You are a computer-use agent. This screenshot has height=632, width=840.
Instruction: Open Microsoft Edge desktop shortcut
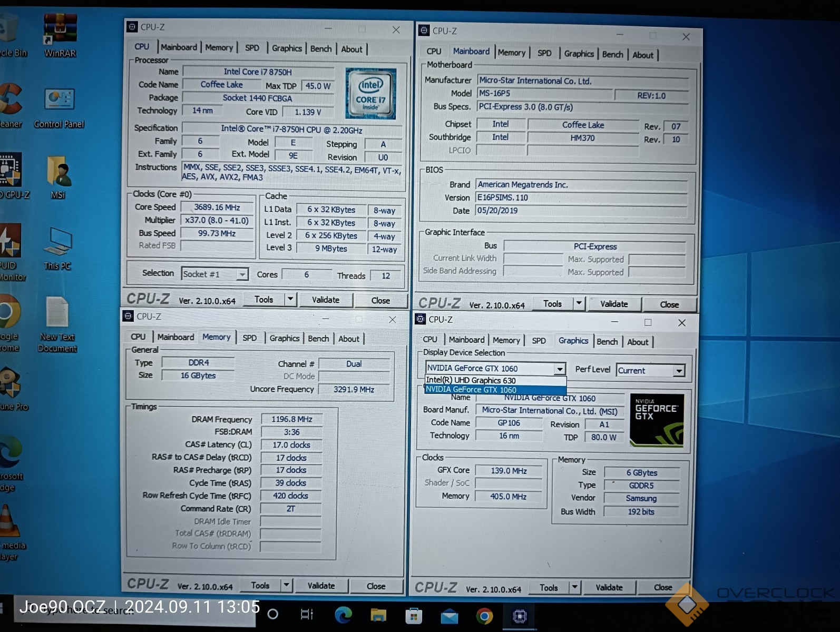coord(11,463)
